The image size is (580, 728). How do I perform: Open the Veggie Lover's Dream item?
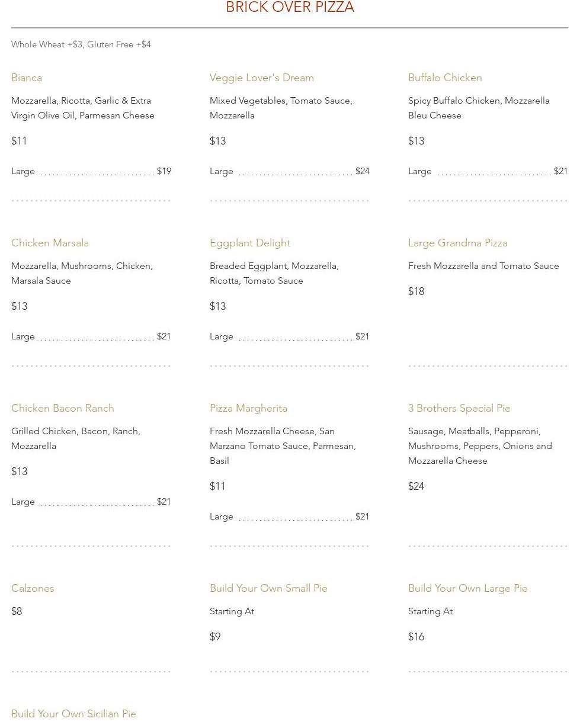coord(261,78)
